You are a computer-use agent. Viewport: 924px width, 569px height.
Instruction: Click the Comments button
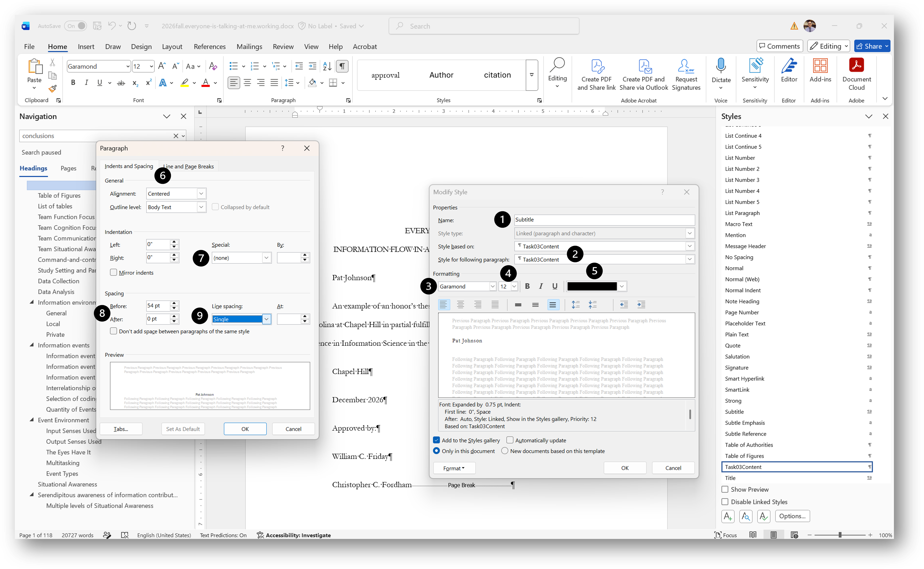(x=780, y=46)
